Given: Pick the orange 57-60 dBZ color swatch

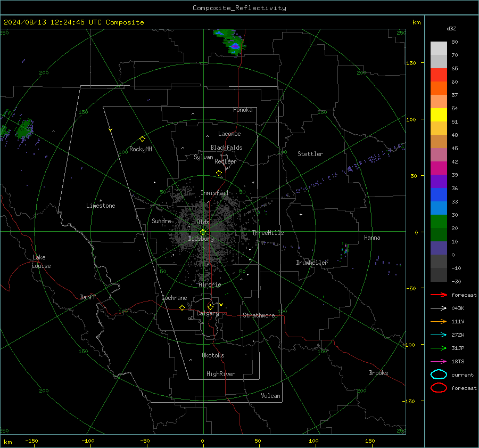Looking at the screenshot, I should click(439, 88).
